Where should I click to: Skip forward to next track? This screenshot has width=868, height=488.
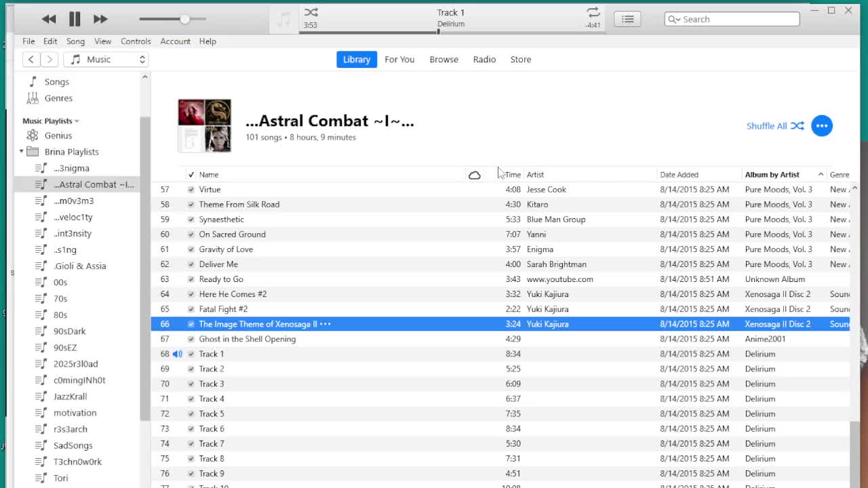(100, 20)
